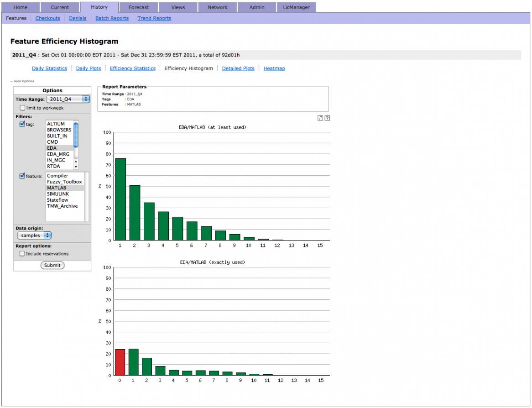Click the tag list scroll-down arrow
Viewport: 532px width, 408px height.
76,167
